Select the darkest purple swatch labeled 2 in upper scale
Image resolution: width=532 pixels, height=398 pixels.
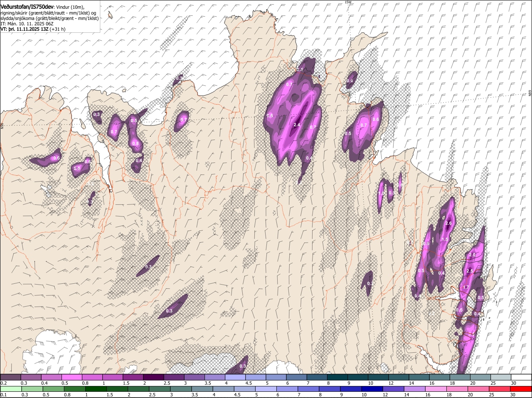pos(155,377)
